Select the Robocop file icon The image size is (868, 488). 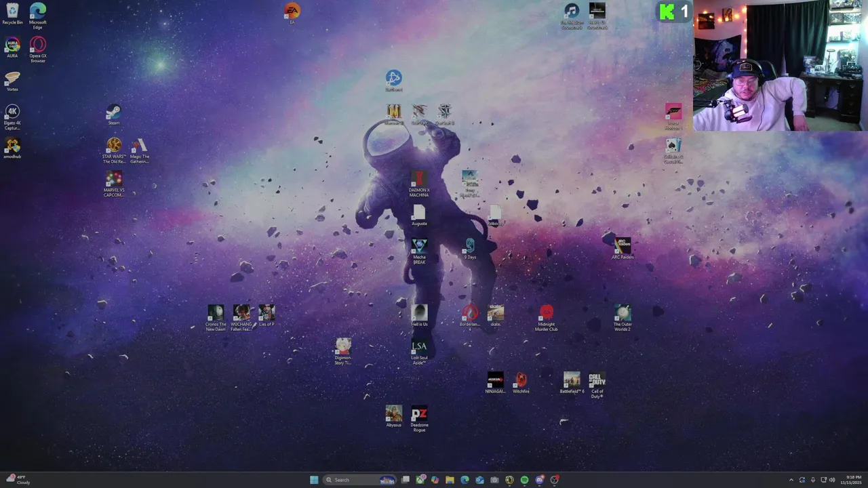[496, 216]
